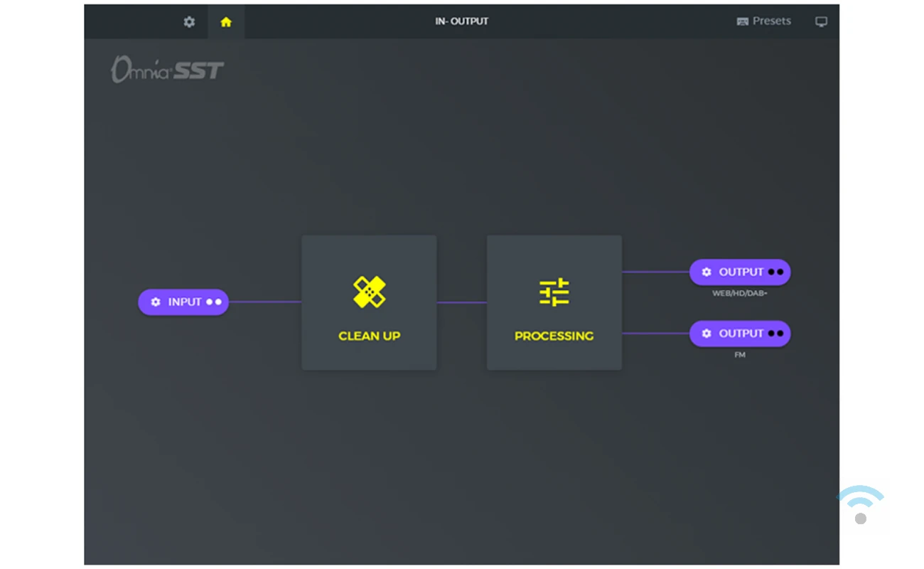Click indicator dots on FM OUTPUT
924x569 pixels.
775,334
